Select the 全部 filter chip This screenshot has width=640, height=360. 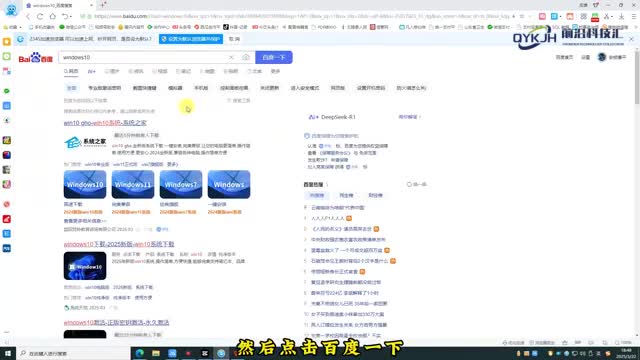(72, 88)
